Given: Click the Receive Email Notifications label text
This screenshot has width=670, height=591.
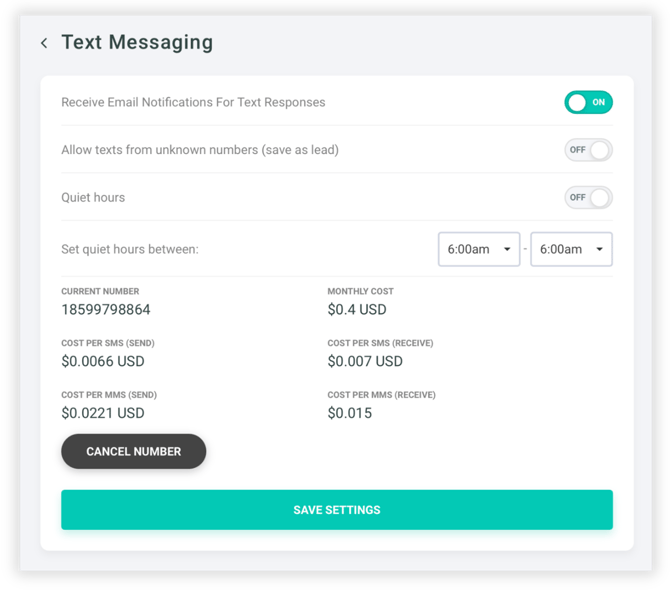Looking at the screenshot, I should 193,102.
